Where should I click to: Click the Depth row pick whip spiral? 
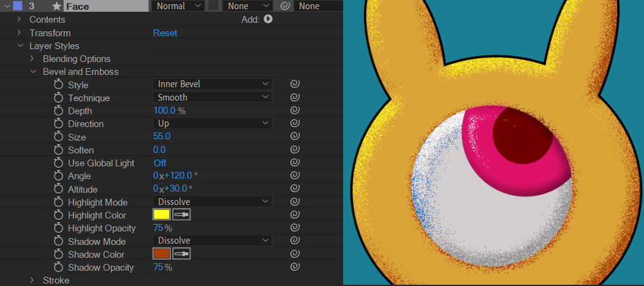point(295,110)
